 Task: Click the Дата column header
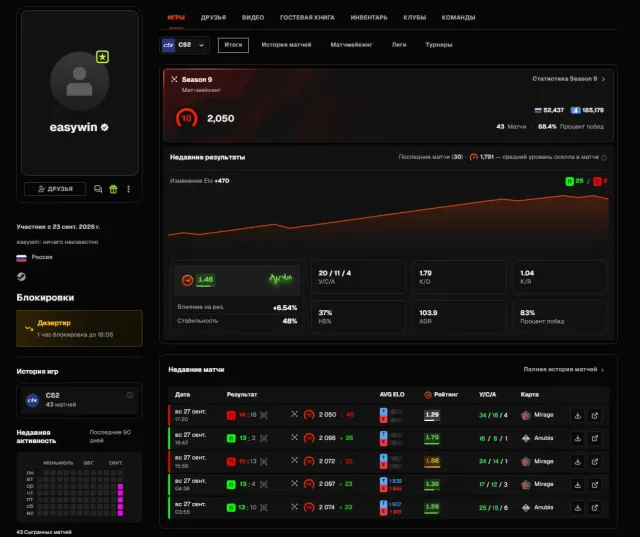(x=182, y=395)
